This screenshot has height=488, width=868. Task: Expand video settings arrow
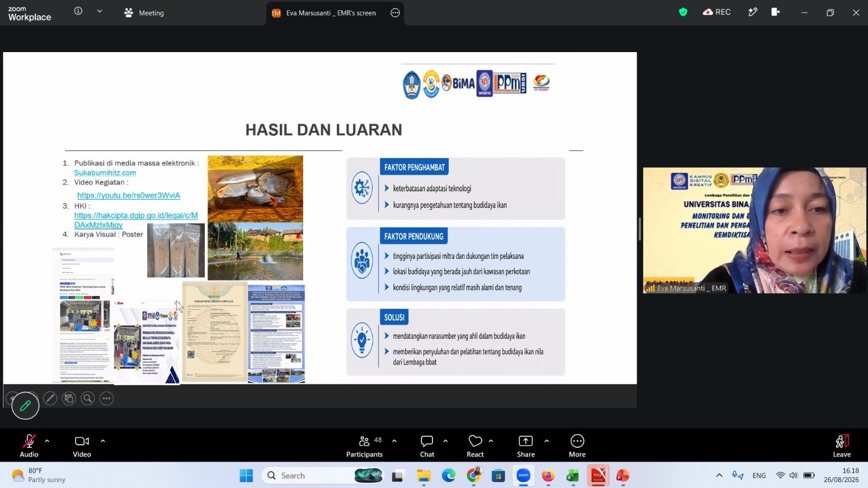tap(103, 441)
